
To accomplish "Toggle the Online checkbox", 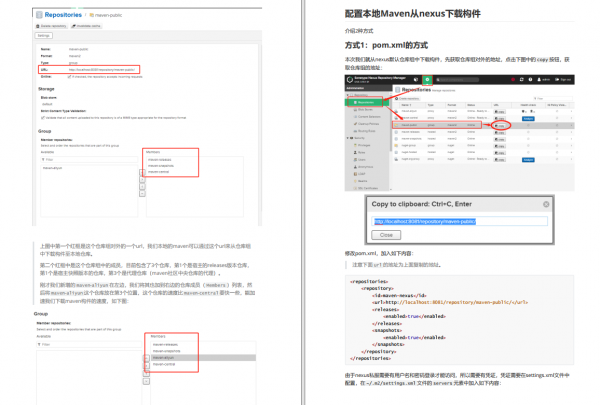I will tap(69, 77).
